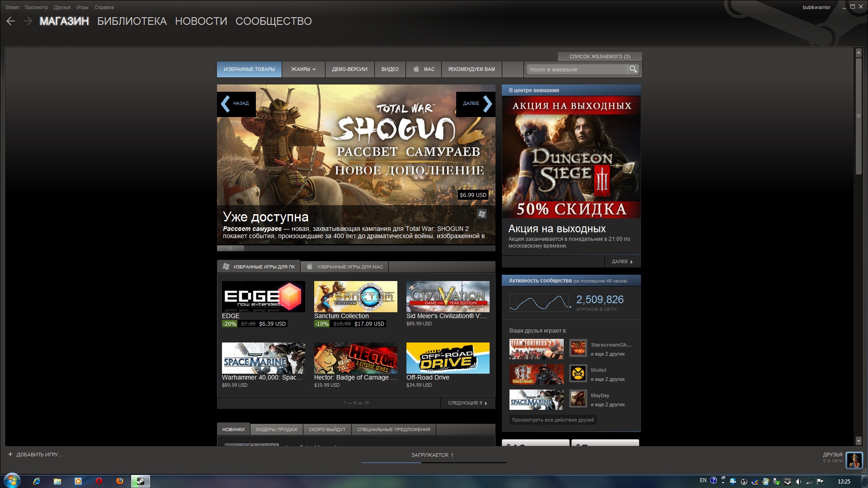The image size is (868, 488).
Task: Click the plus icon to add a game
Action: 10,454
